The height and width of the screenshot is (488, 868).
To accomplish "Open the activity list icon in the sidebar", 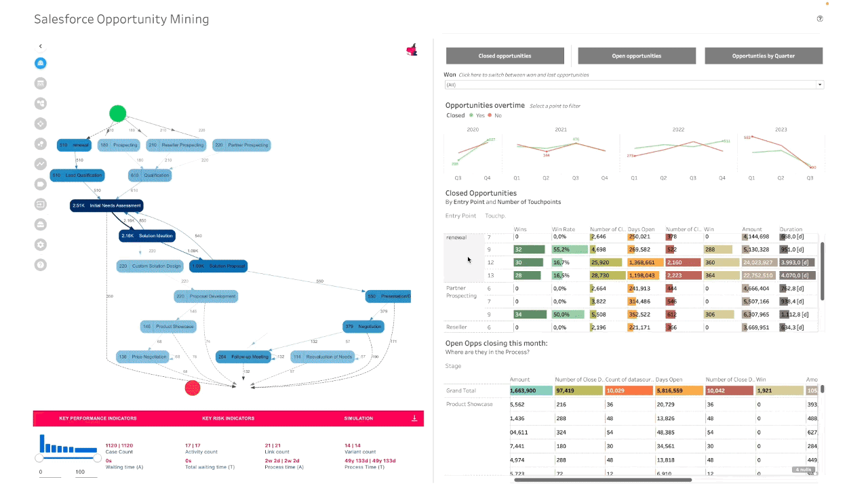I will 40,83.
